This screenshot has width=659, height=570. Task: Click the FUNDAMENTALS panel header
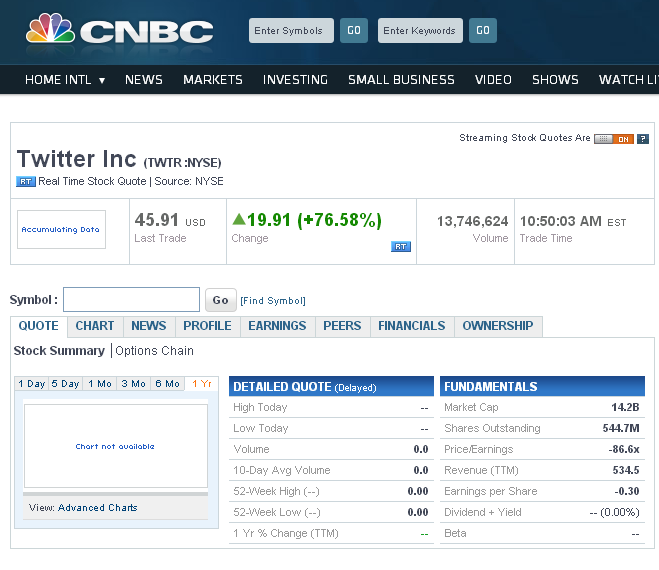(x=542, y=386)
